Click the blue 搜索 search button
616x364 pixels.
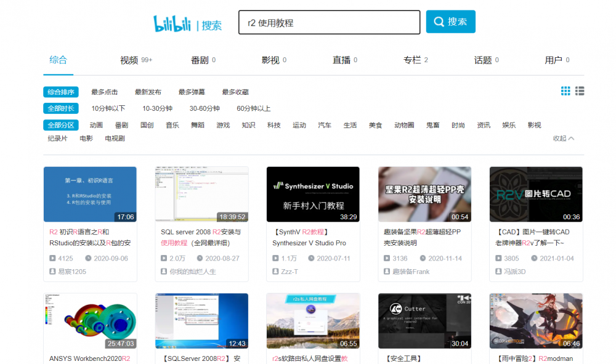451,22
